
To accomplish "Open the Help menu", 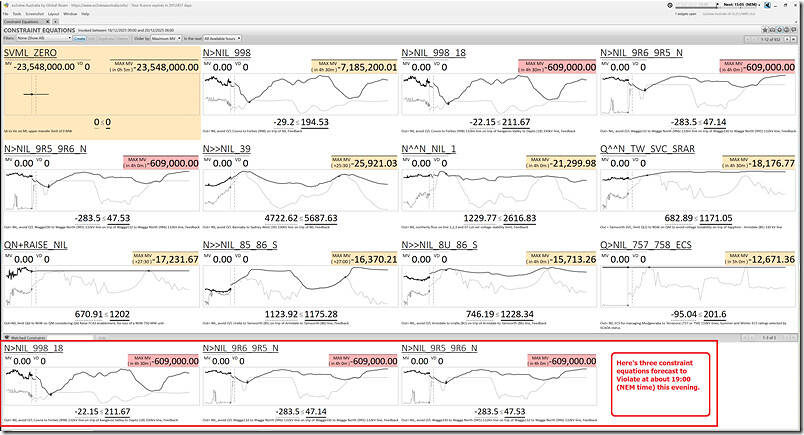I will [85, 14].
